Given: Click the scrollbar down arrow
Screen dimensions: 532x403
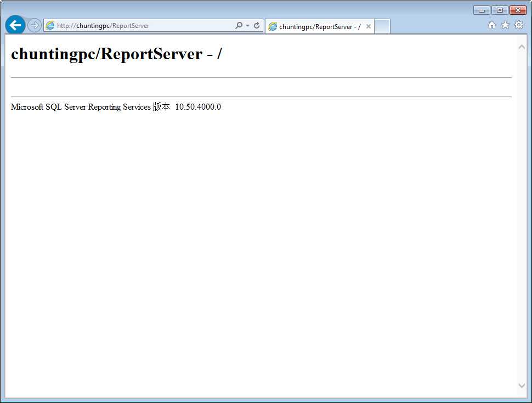Looking at the screenshot, I should coord(522,385).
